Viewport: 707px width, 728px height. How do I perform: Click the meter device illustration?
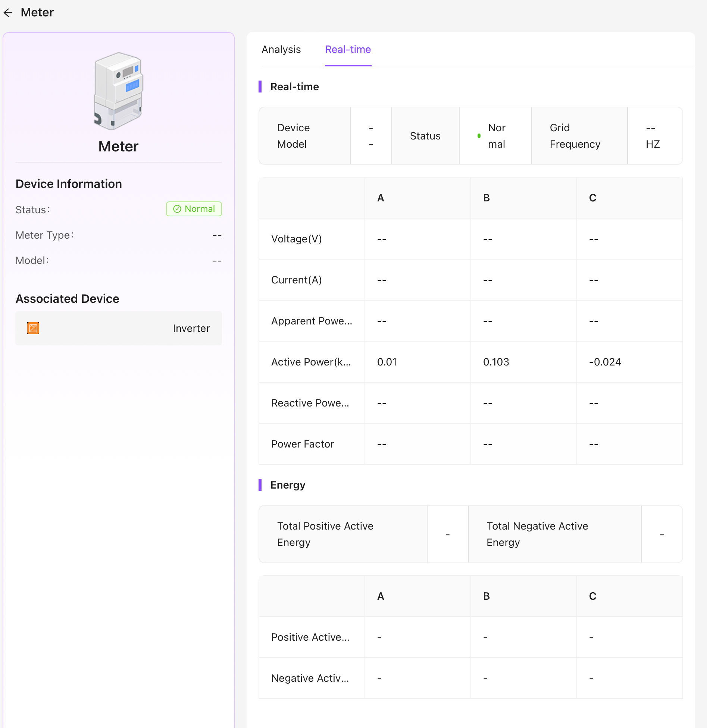[118, 91]
